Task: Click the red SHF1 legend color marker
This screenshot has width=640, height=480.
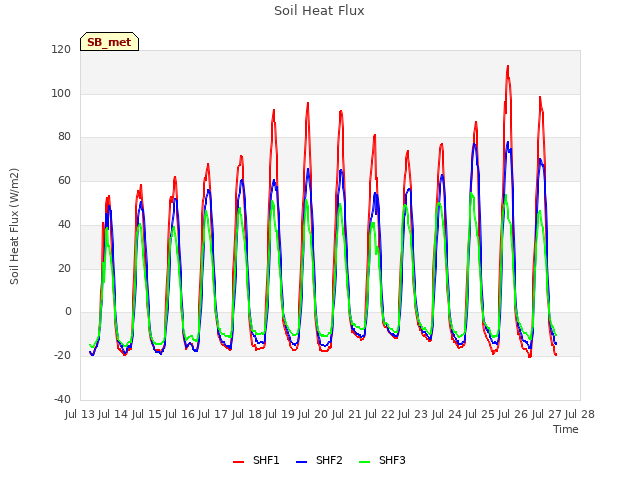Action: point(238,462)
